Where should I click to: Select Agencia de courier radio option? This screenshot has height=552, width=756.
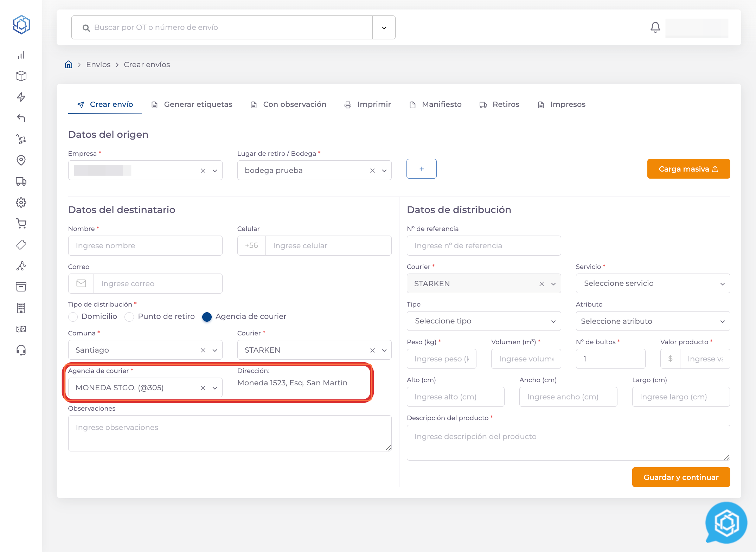tap(207, 317)
